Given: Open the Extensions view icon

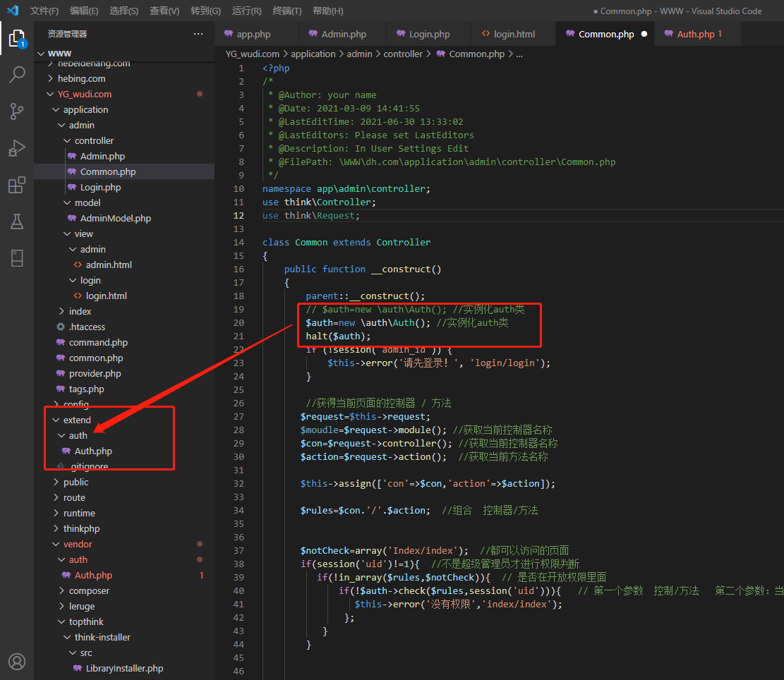Looking at the screenshot, I should [x=17, y=185].
